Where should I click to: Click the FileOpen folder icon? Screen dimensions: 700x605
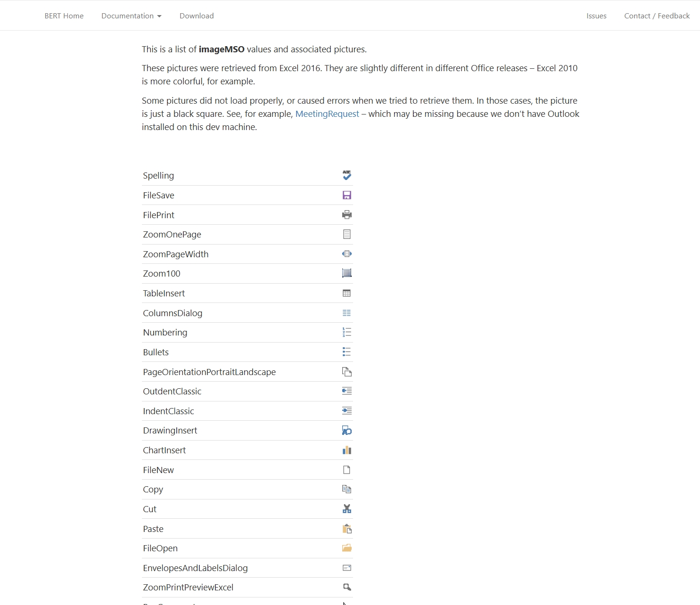click(347, 548)
